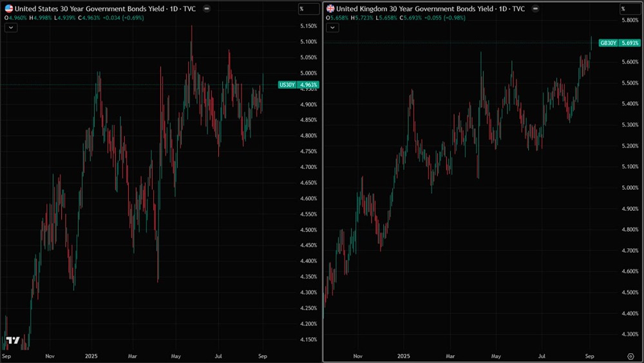Click the 5.150% level on US price axis
The height and width of the screenshot is (363, 644).
click(308, 26)
